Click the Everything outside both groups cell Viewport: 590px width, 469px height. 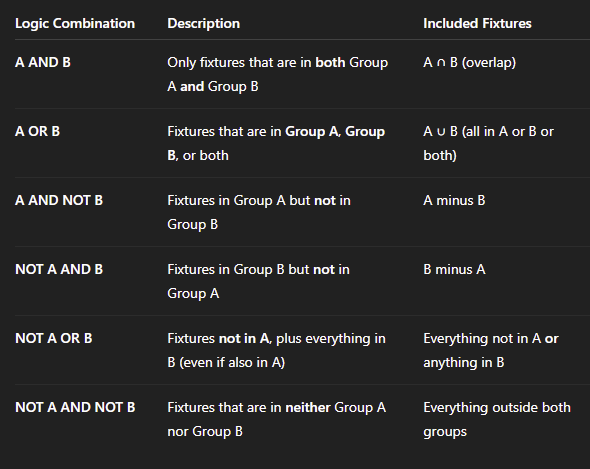click(497, 419)
